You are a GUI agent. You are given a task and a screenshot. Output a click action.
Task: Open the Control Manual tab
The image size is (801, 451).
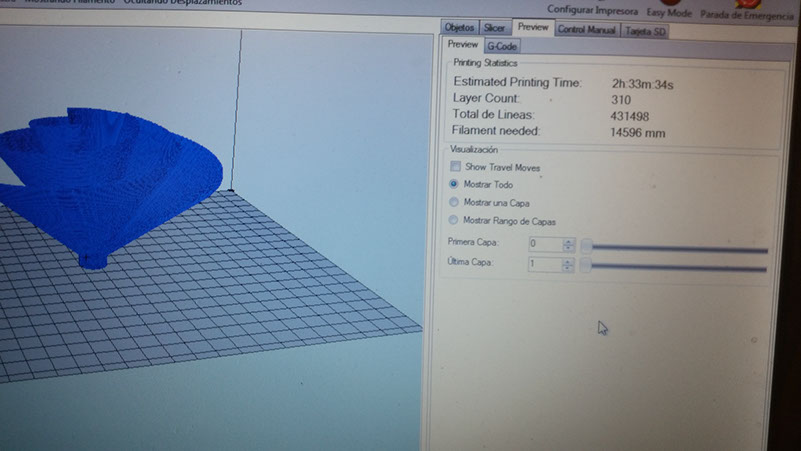[x=586, y=30]
